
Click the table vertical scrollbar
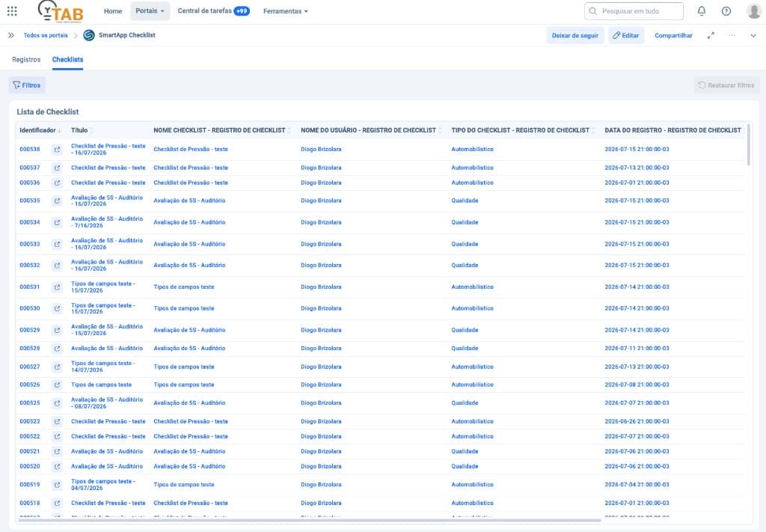click(x=748, y=144)
